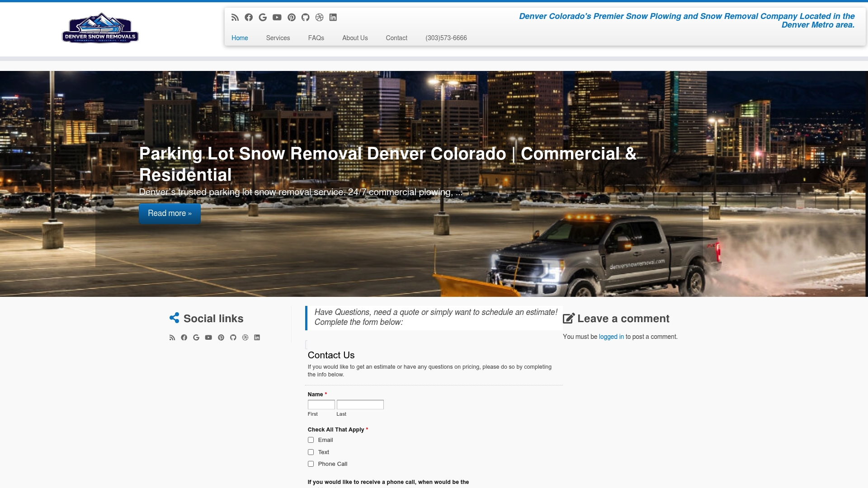Focus the First name input field

point(321,405)
